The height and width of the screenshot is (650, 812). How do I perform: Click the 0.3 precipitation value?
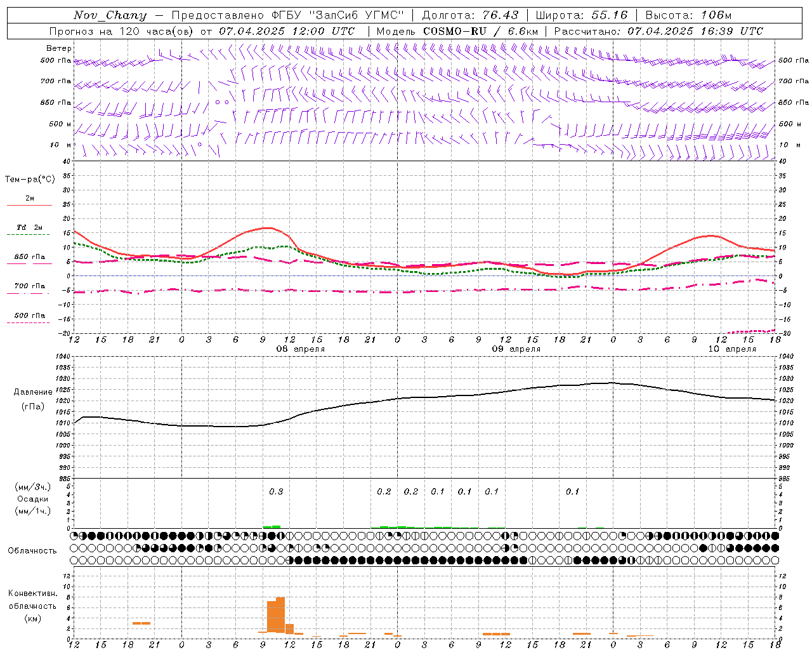pos(276,491)
